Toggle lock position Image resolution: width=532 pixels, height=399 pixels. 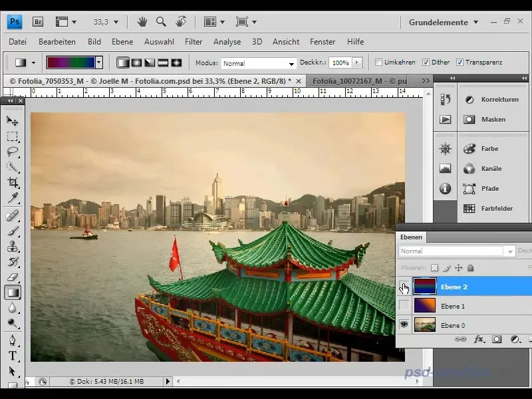coord(458,268)
